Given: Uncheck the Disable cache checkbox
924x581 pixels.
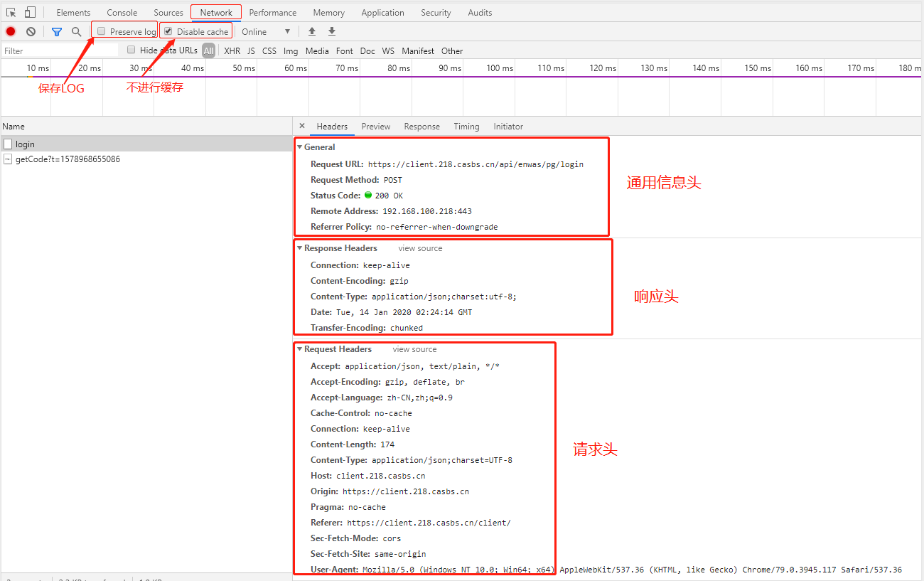Looking at the screenshot, I should pos(168,31).
